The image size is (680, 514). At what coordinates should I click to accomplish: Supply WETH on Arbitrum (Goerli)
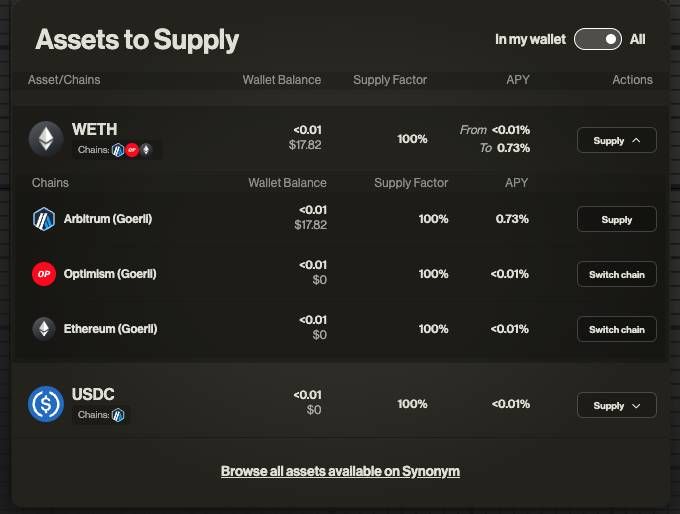click(x=617, y=219)
